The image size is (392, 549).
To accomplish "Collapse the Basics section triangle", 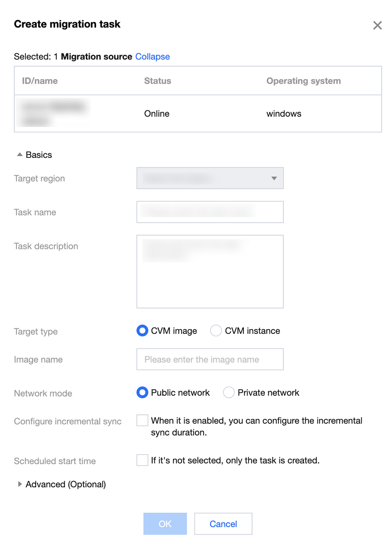I will [x=20, y=155].
